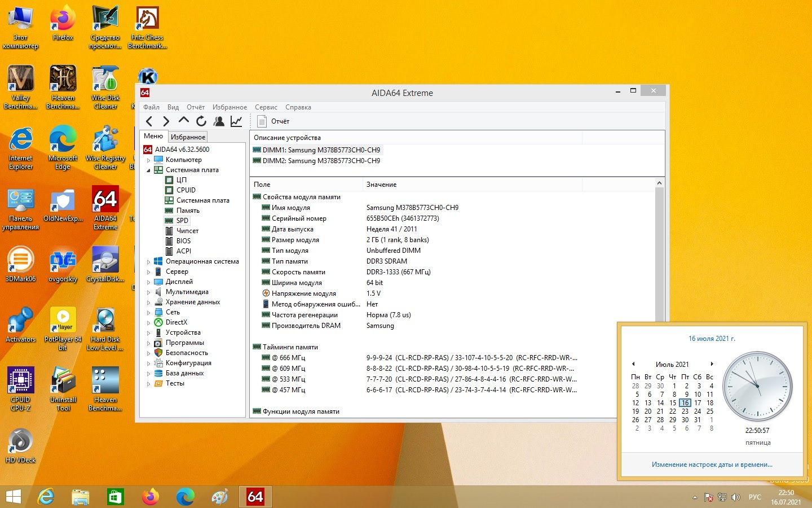The height and width of the screenshot is (508, 812).
Task: Select the ACPI tree item
Action: click(x=184, y=251)
